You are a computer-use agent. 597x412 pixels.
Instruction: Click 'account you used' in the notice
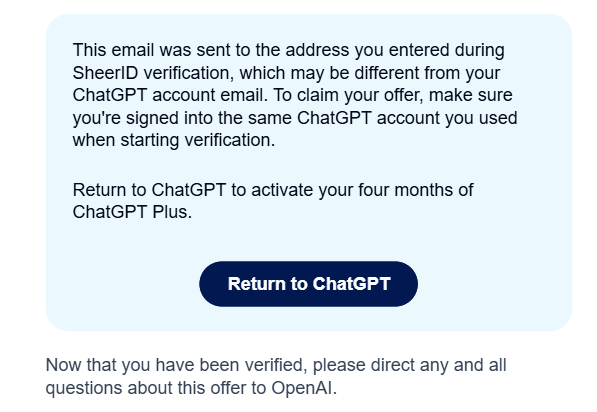[447, 118]
